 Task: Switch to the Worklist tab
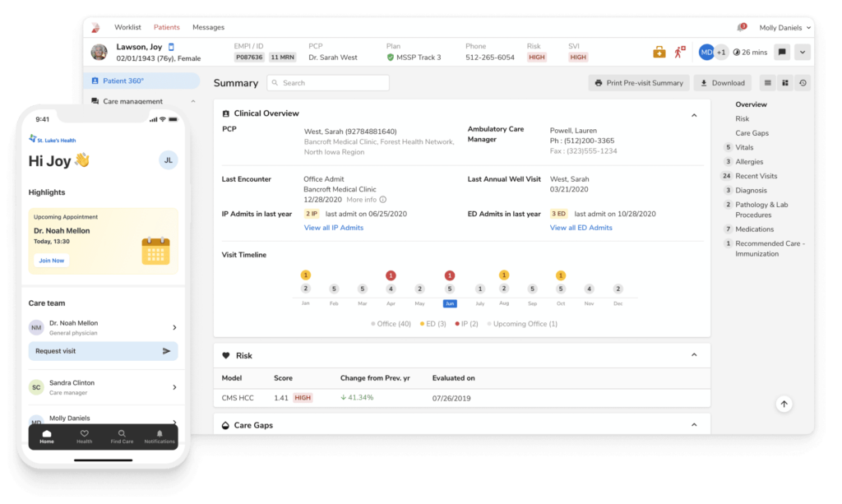(x=127, y=26)
